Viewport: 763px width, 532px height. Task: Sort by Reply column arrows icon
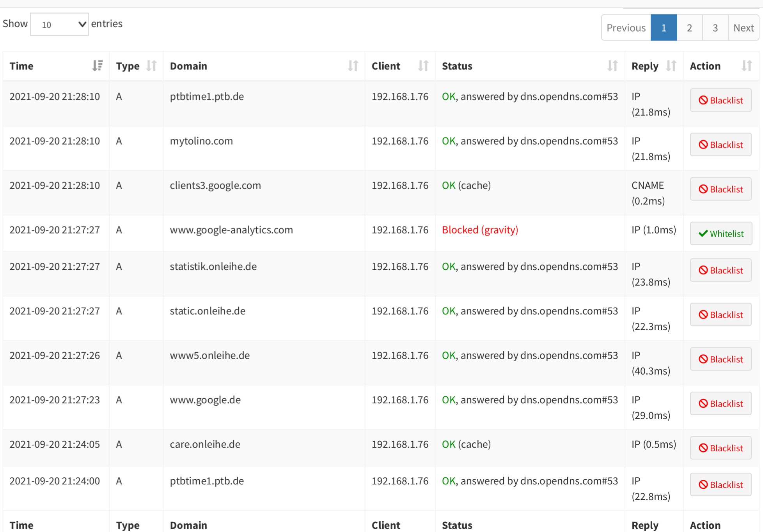671,66
